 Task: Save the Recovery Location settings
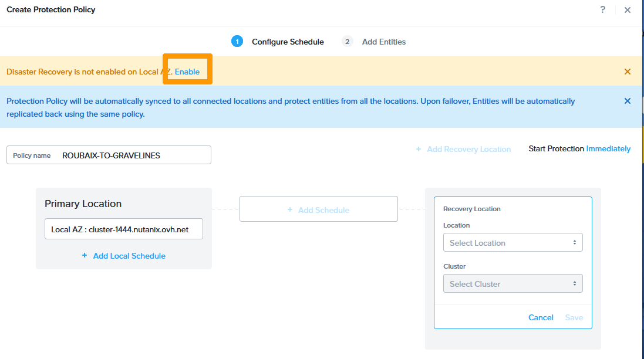point(574,317)
